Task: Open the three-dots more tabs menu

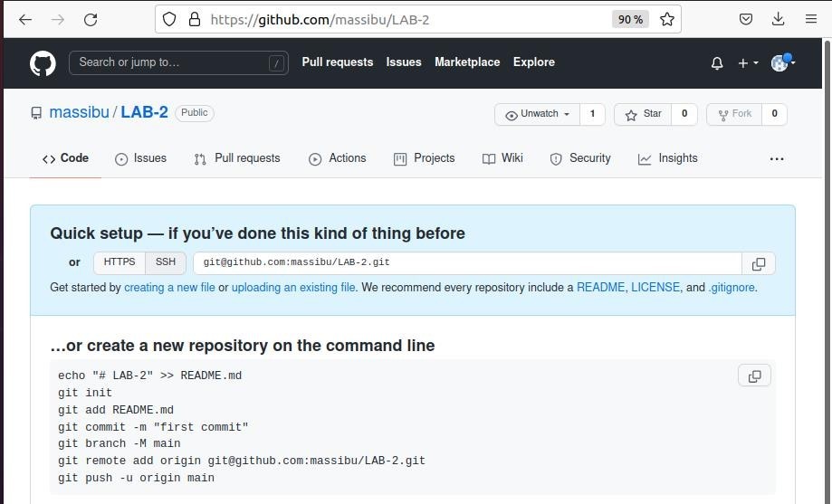Action: point(776,158)
